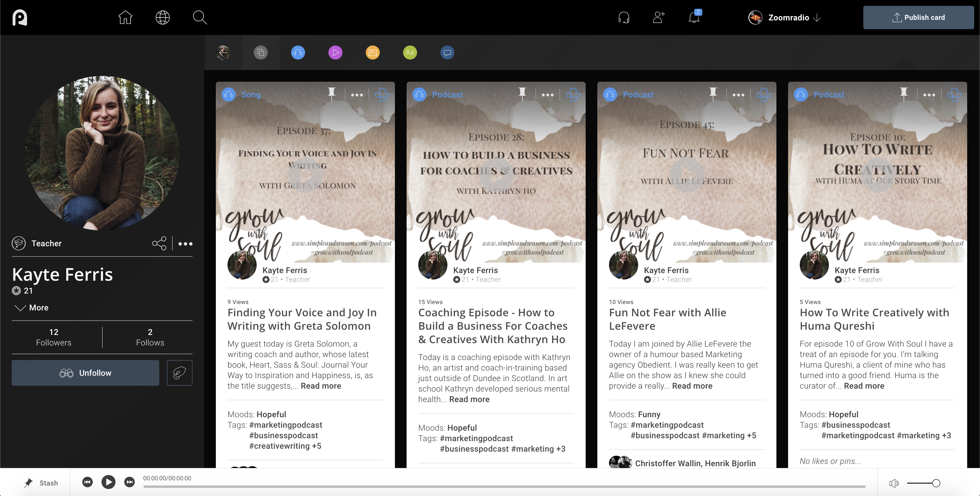Filter cards by orange image icon

[x=372, y=53]
